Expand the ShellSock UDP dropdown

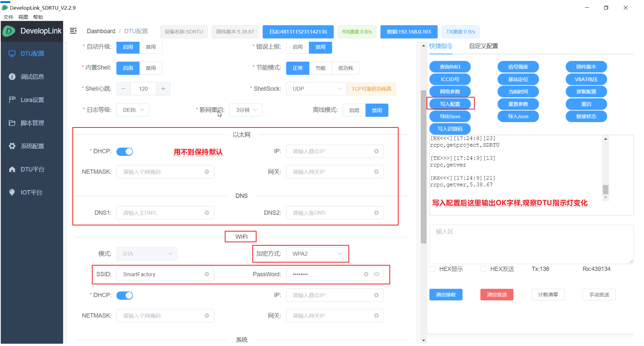point(316,89)
